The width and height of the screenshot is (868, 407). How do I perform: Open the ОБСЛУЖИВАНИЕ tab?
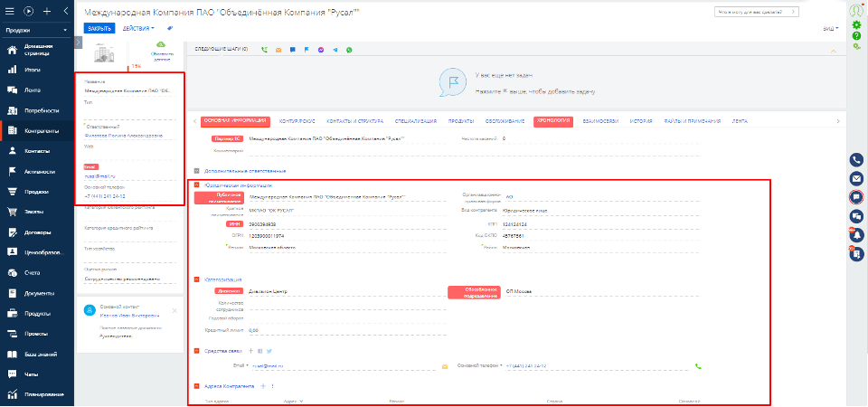(x=505, y=120)
